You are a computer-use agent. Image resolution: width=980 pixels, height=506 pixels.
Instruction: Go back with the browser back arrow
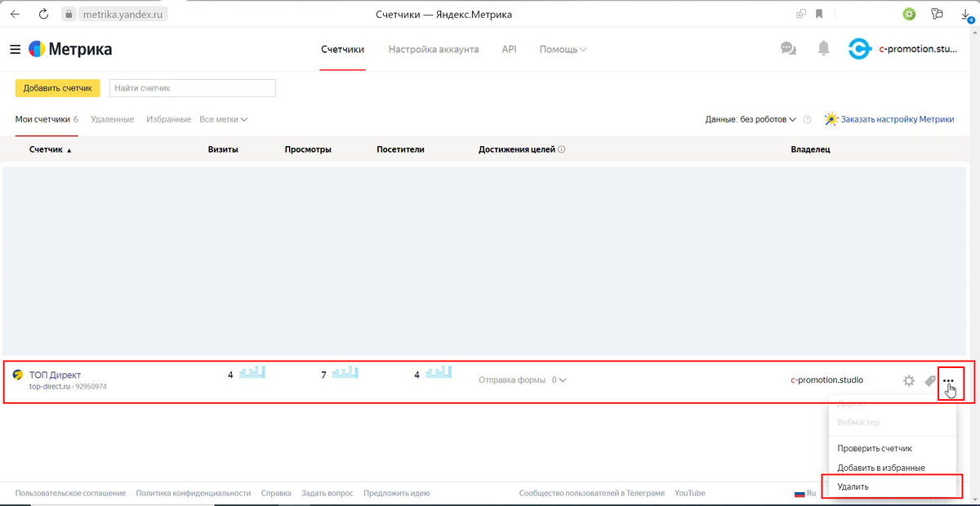[15, 14]
